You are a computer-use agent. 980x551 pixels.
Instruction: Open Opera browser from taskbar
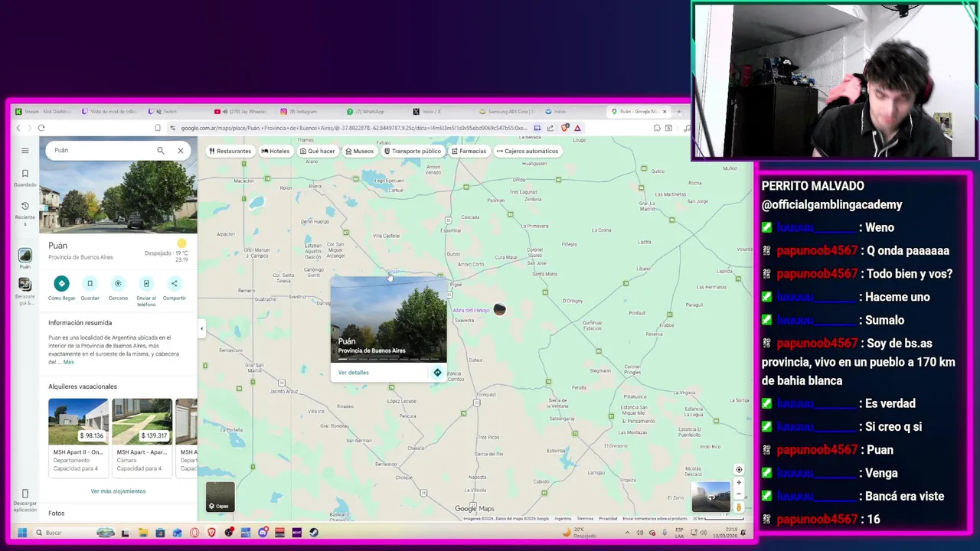pos(194,533)
